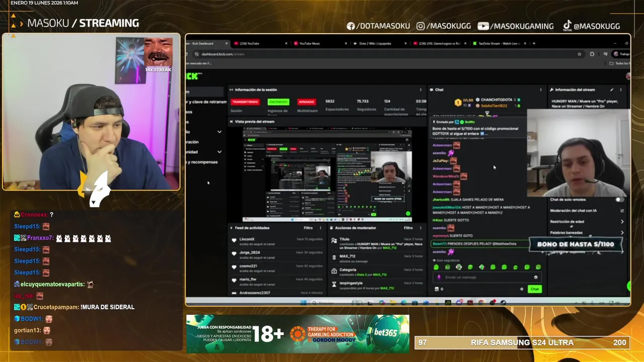Click the ENCENDIDO status badge

[x=278, y=102]
